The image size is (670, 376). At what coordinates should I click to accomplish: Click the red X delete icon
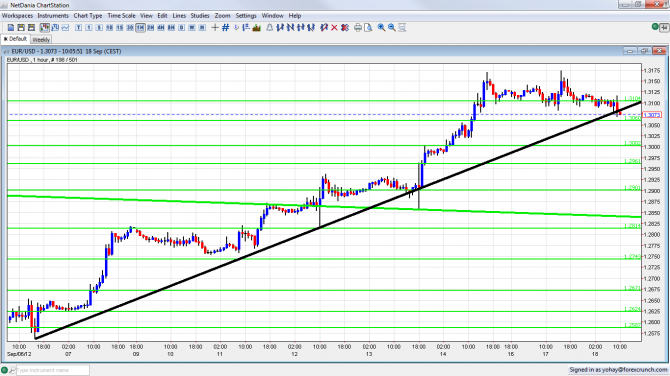click(x=334, y=27)
